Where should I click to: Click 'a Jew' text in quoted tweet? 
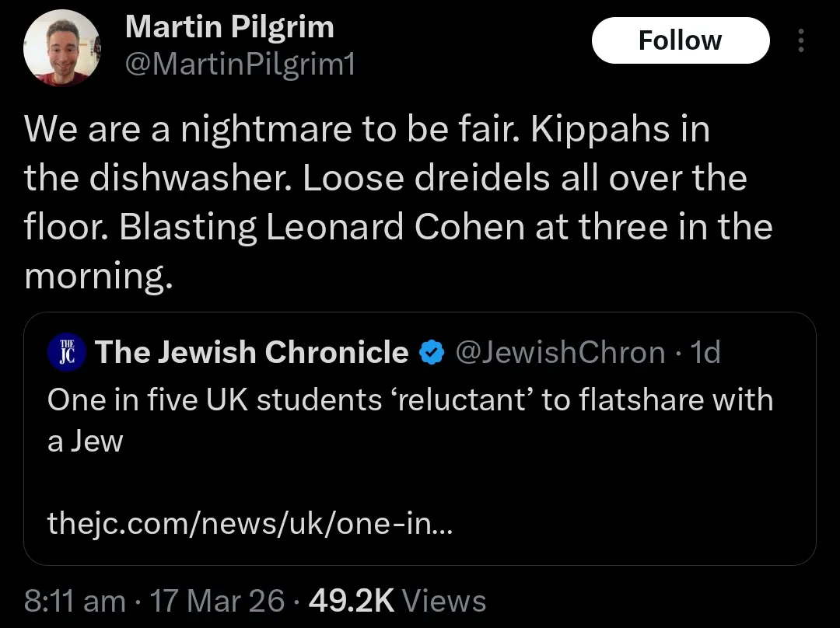(x=86, y=441)
